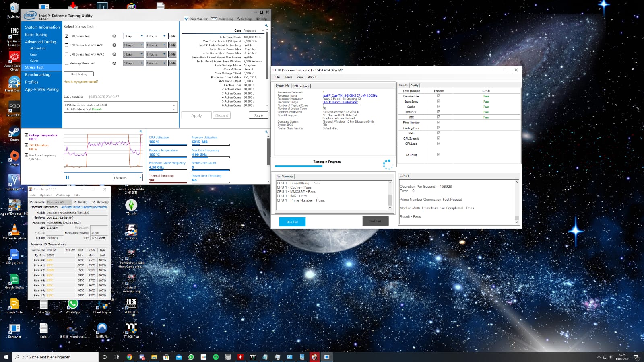This screenshot has height=362, width=644.
Task: Click the Intel driver updates link in Core Temp
Action: point(84,207)
